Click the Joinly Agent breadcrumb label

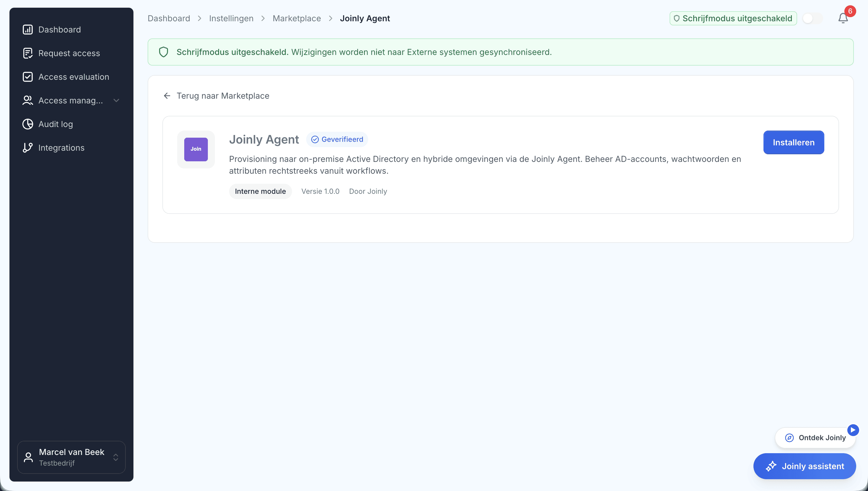click(x=365, y=18)
